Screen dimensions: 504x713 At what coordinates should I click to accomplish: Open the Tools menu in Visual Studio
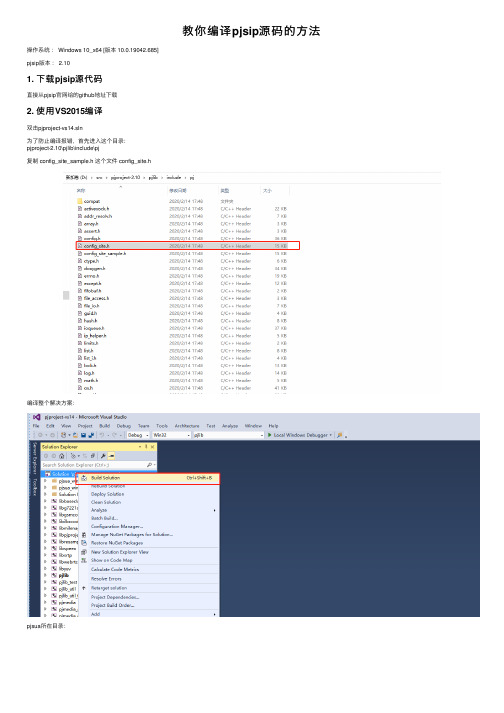click(x=162, y=426)
